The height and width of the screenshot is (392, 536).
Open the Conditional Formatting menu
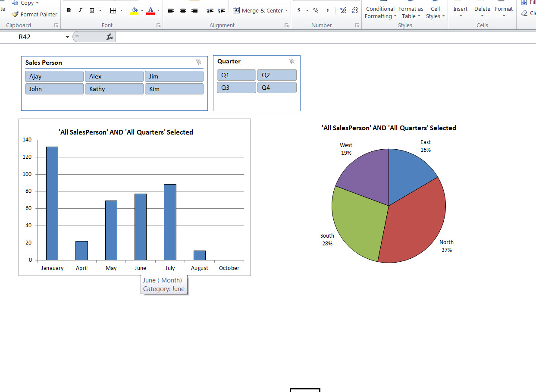[x=380, y=13]
